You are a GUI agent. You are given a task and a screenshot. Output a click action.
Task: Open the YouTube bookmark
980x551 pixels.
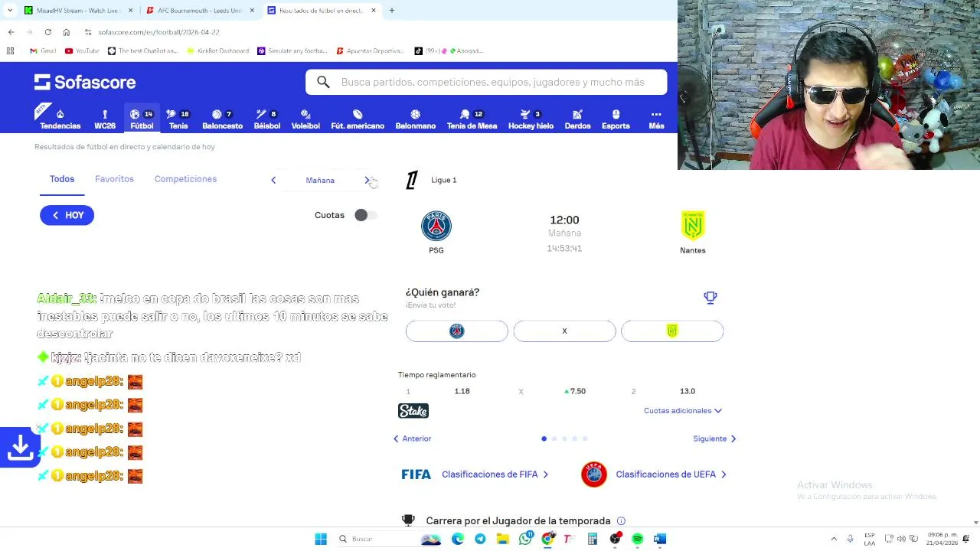click(x=83, y=51)
